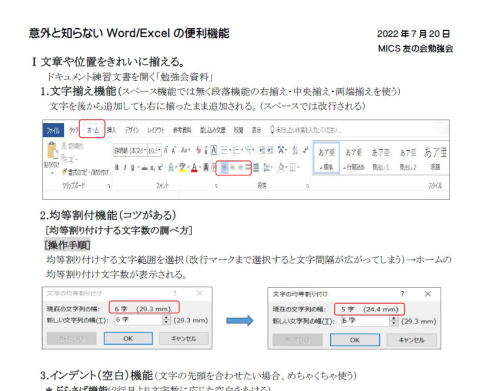
Task: Click the red font color A icon
Action: [x=195, y=168]
